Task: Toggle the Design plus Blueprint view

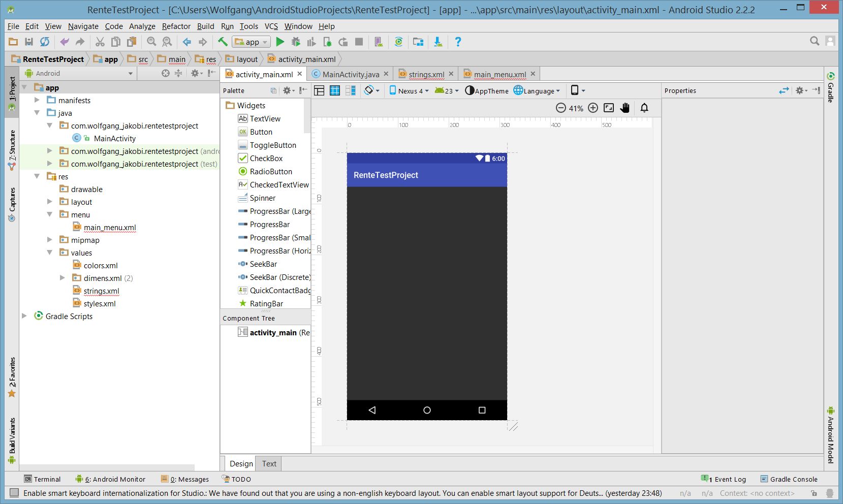Action: 351,91
